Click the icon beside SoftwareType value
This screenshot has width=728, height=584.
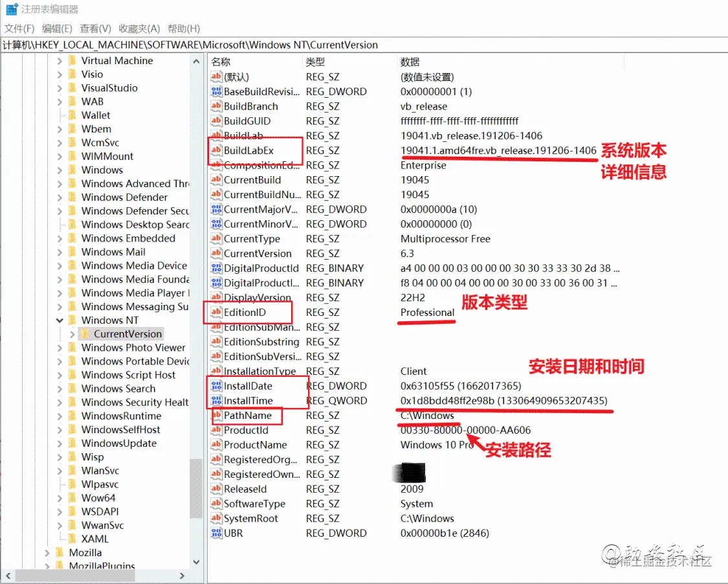pos(216,504)
